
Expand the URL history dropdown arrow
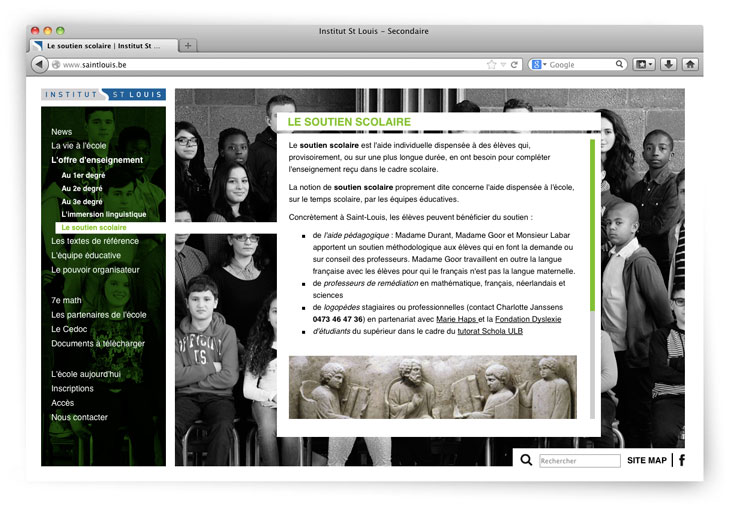[x=503, y=64]
